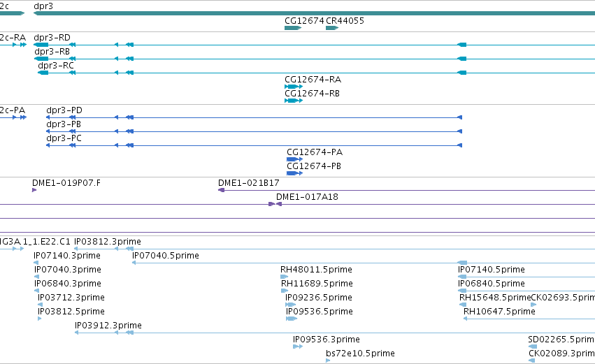
Task: Click the dpr3-RD first exon block
Action: [41, 45]
